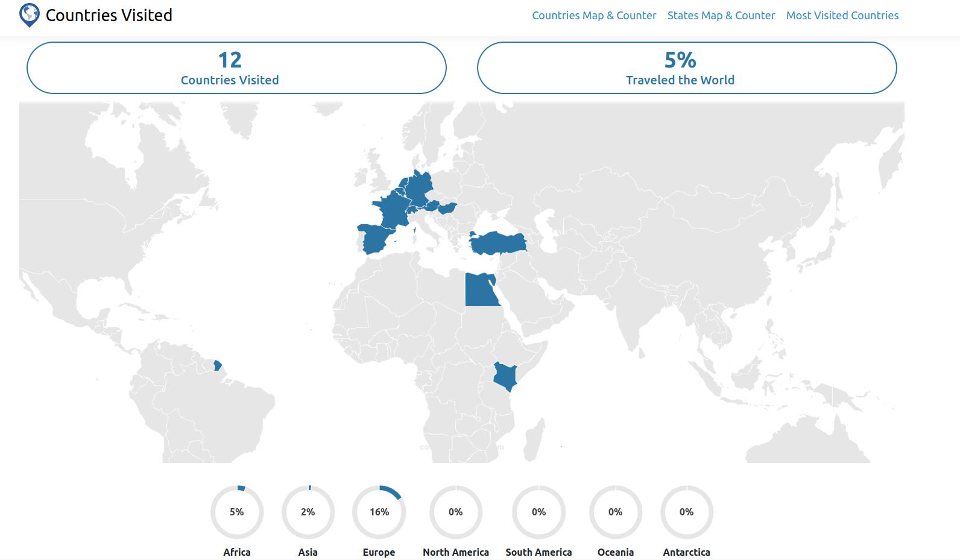Select Egypt on the world map
The width and height of the screenshot is (960, 560).
tap(481, 292)
